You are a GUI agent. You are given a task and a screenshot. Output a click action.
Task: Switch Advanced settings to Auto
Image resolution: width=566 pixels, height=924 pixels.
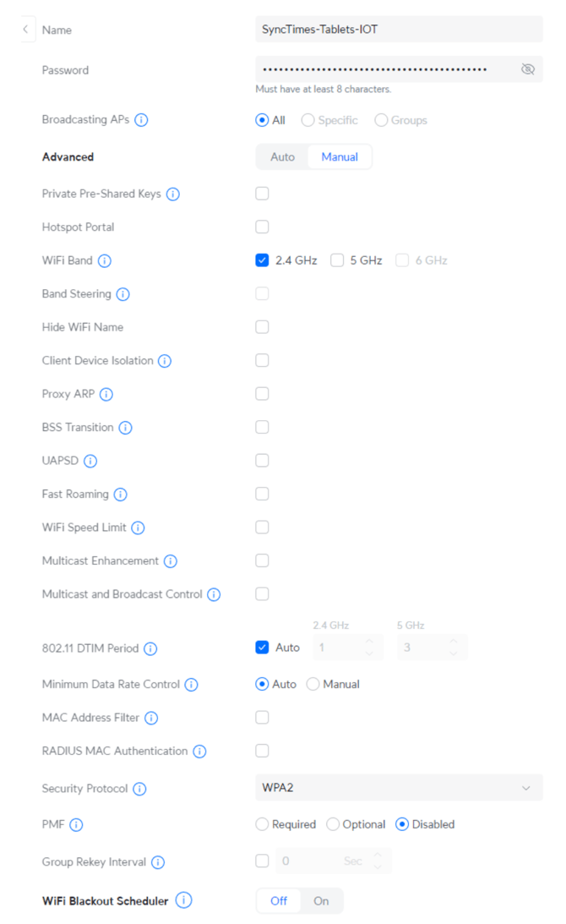(x=282, y=156)
